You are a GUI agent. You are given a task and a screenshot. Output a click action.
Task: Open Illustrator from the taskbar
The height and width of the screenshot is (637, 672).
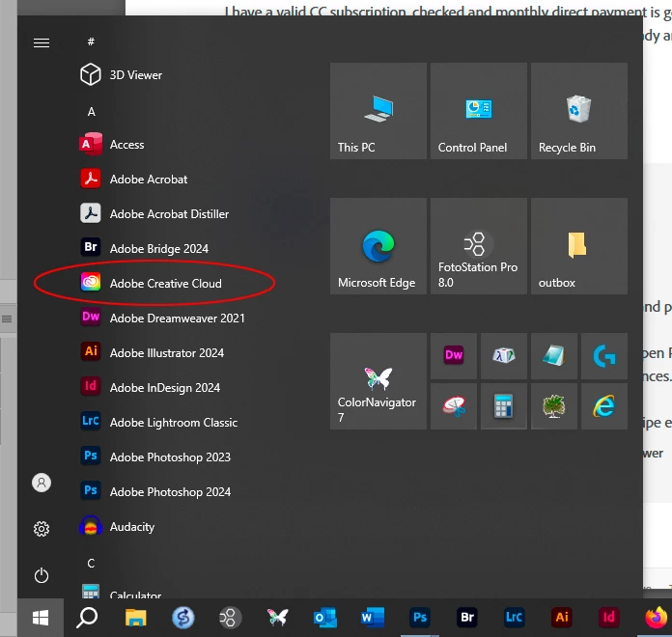562,618
